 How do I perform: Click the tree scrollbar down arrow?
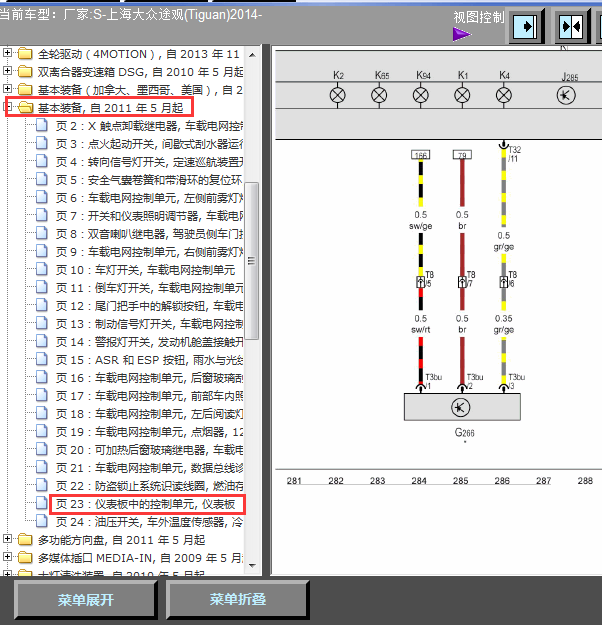pyautogui.click(x=252, y=566)
